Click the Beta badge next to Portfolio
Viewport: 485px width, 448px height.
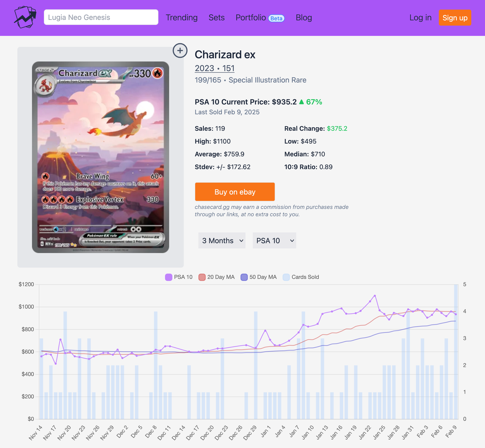276,19
